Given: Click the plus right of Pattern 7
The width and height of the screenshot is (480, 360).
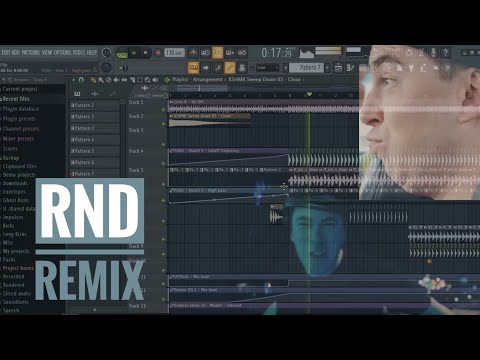Looking at the screenshot, I should [327, 68].
